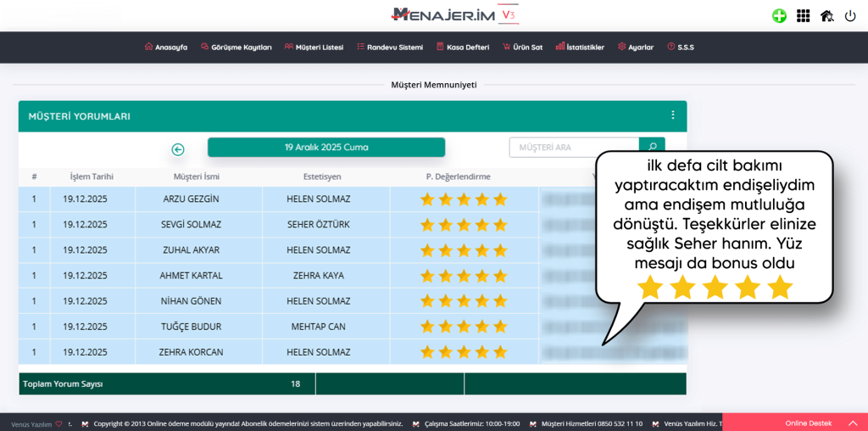Open Ayarlar settings menu
Viewport: 868px width, 431px height.
[x=636, y=48]
